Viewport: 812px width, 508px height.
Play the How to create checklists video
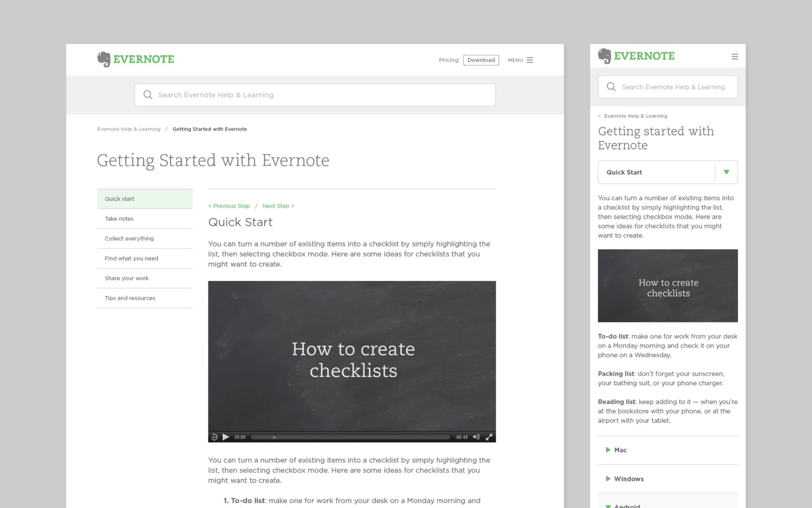tap(226, 437)
